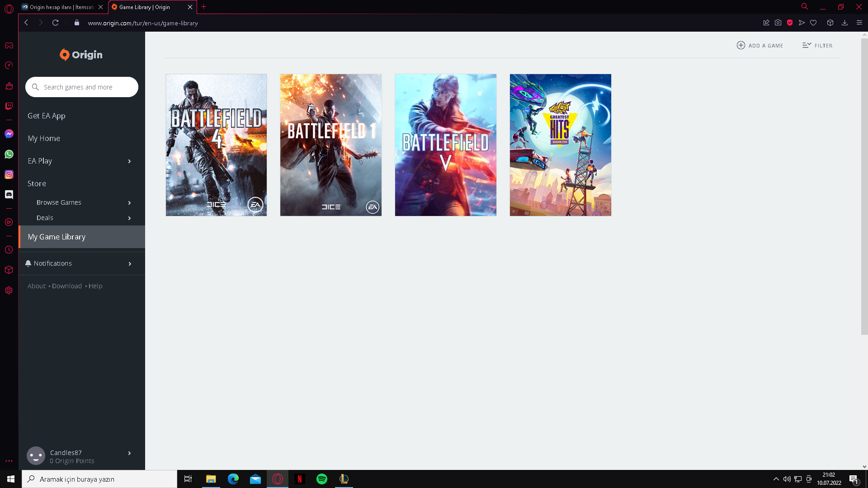The height and width of the screenshot is (488, 868).
Task: Click ADD A GAME button
Action: (x=759, y=45)
